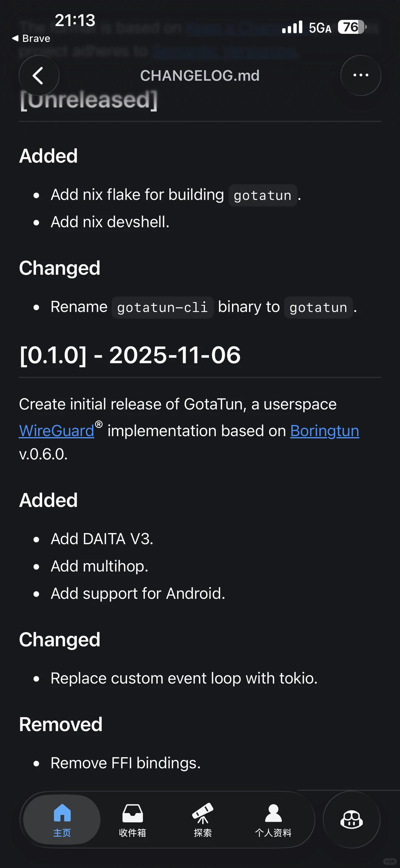This screenshot has height=868, width=400.
Task: Tap the [Unreleased] section heading
Action: (x=89, y=100)
